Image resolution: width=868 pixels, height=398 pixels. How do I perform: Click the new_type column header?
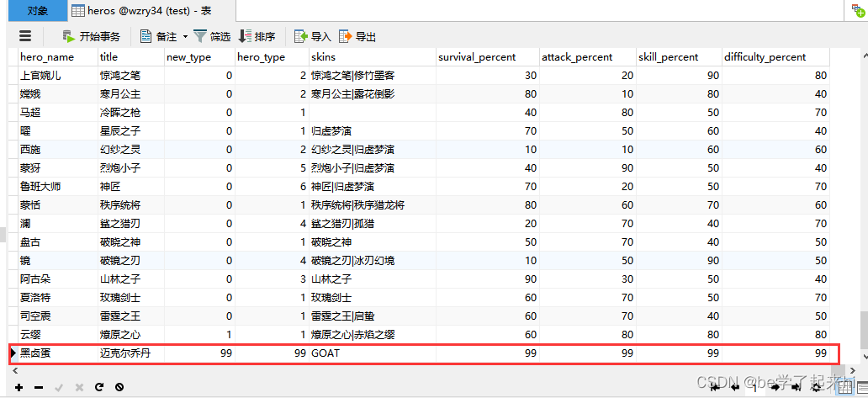pos(200,57)
